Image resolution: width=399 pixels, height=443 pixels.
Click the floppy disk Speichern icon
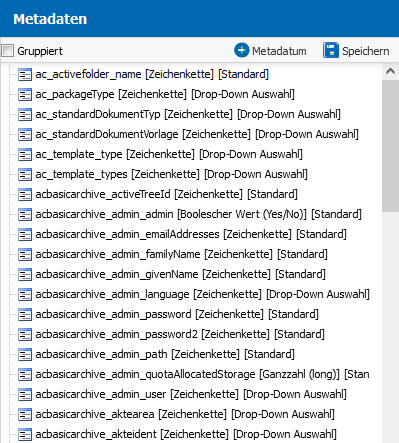coord(331,50)
